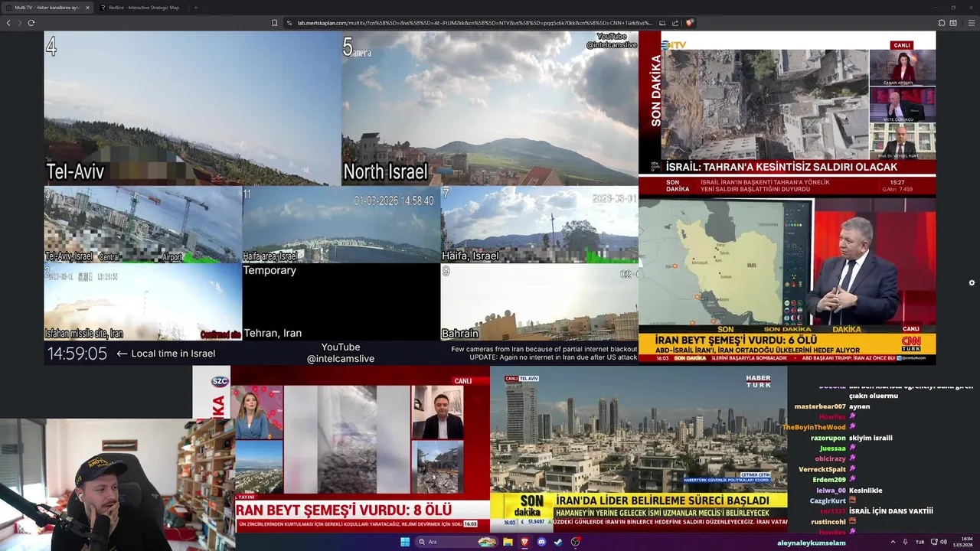
Task: Open Brave Shields icon in address bar
Action: click(x=689, y=23)
